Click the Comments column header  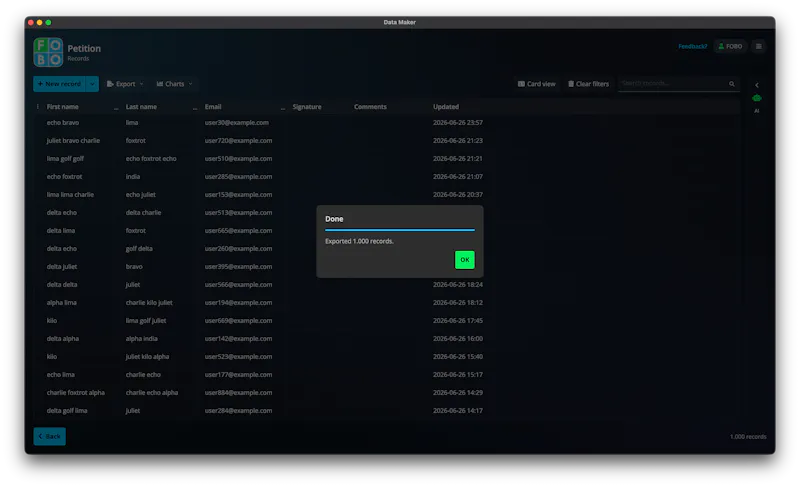[x=370, y=107]
